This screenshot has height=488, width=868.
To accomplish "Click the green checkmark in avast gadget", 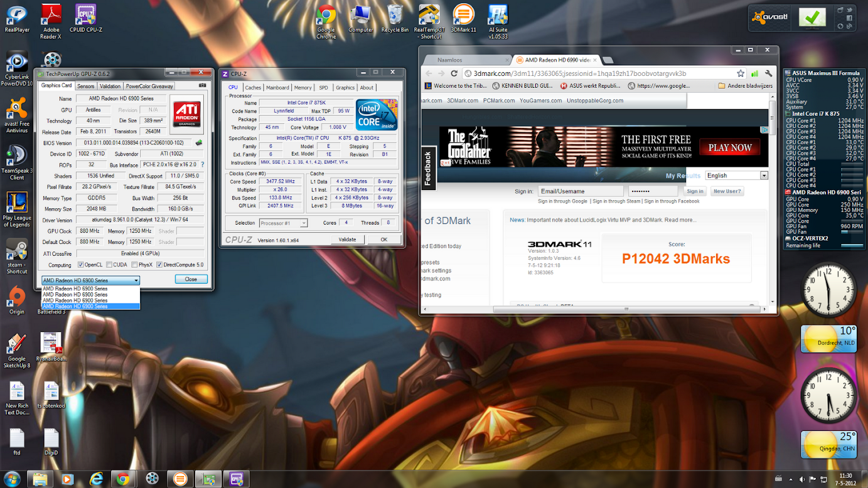I will pos(812,18).
